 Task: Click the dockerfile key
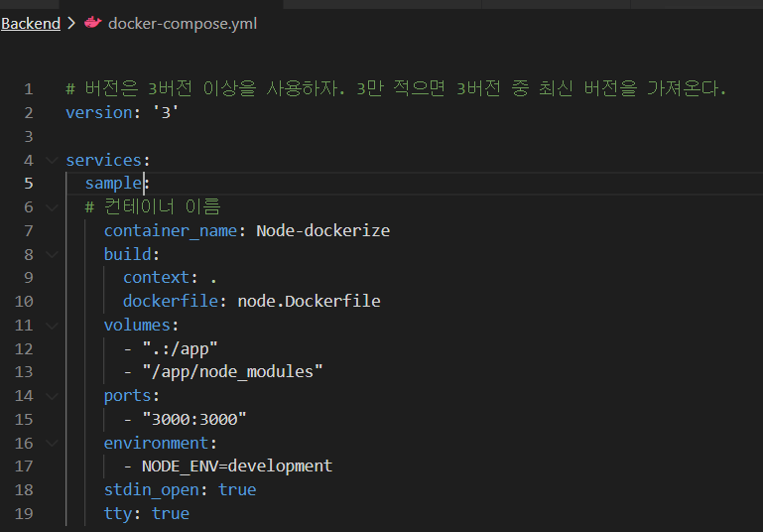pos(171,301)
